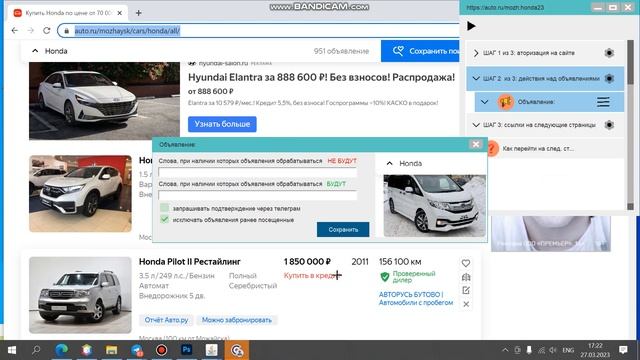Close the 'Купить Honda' browser tab
The width and height of the screenshot is (640, 360).
(120, 13)
